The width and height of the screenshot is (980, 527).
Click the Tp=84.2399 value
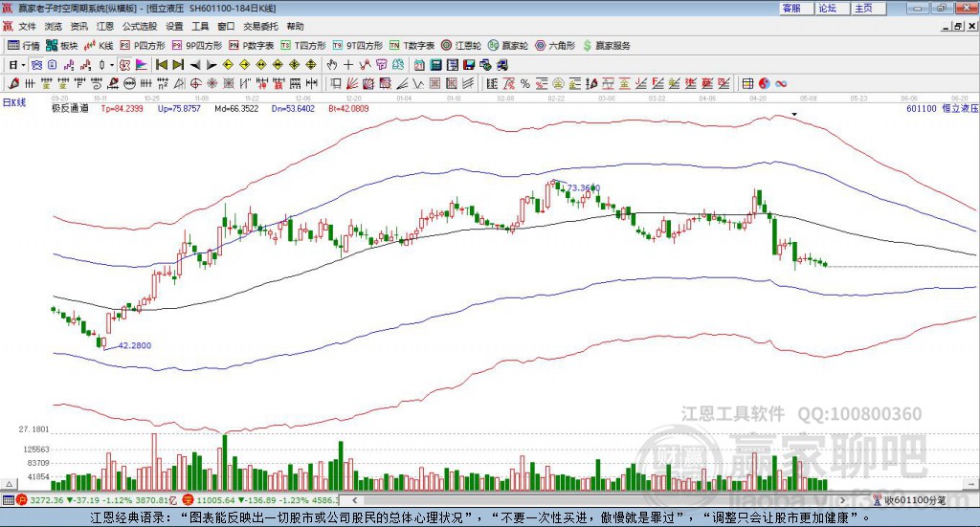coord(122,109)
